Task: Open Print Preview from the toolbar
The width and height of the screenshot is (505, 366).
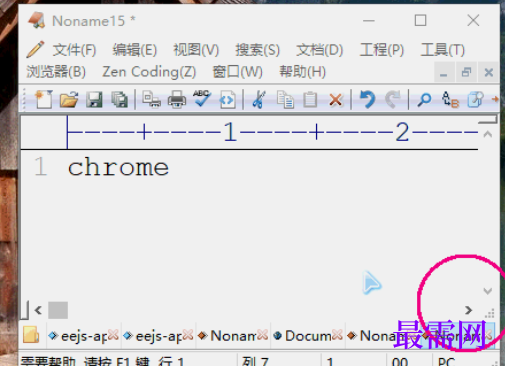Action: point(151,99)
